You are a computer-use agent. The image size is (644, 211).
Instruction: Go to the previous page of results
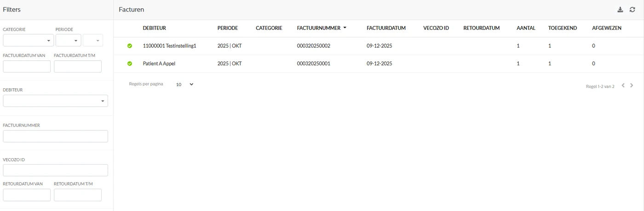(623, 86)
